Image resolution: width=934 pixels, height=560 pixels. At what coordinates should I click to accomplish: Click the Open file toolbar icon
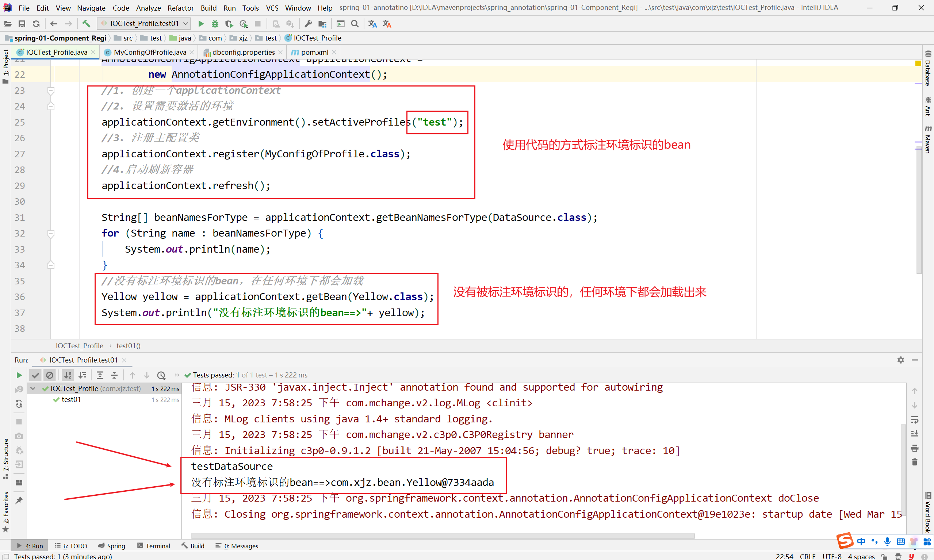[x=8, y=24]
